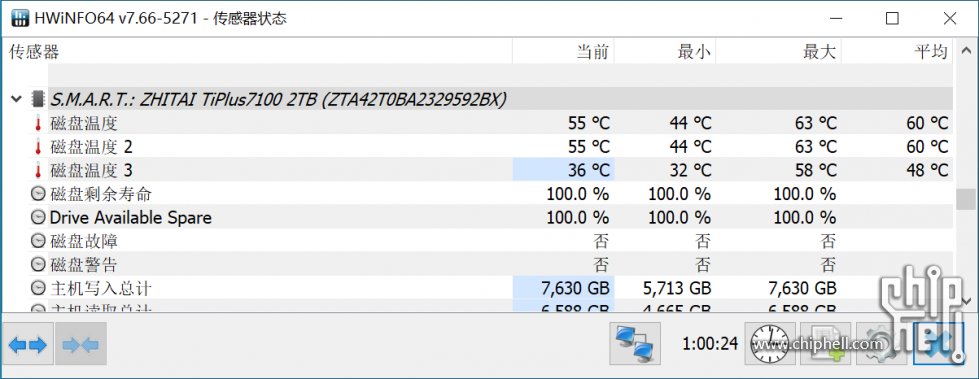This screenshot has height=379, width=979.
Task: Click the scrollbar down arrow
Action: 966,300
